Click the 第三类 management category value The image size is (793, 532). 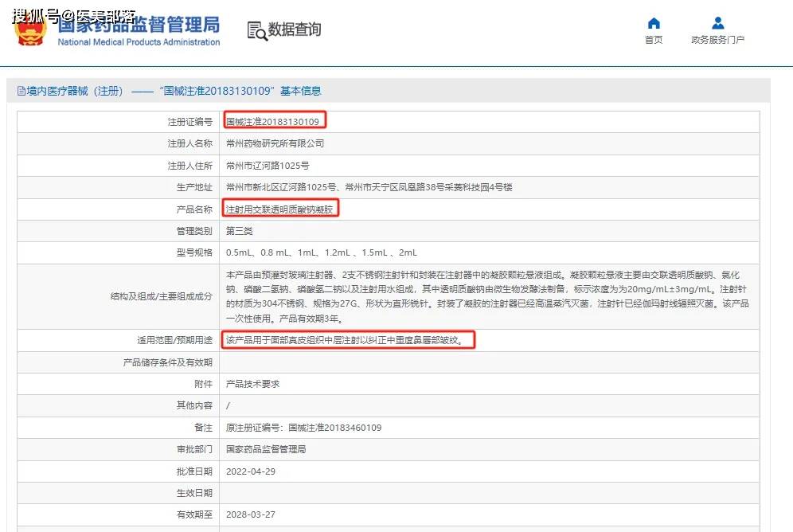[240, 231]
